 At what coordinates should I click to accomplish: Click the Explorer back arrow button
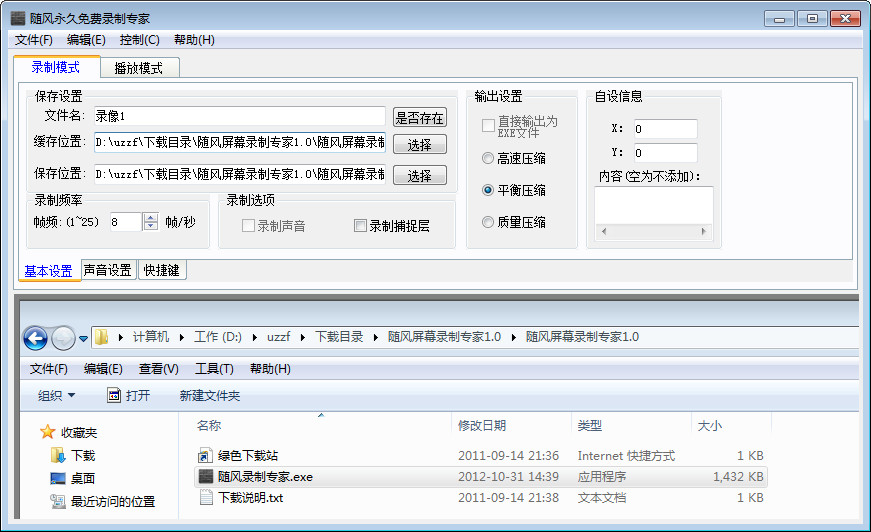pos(35,338)
